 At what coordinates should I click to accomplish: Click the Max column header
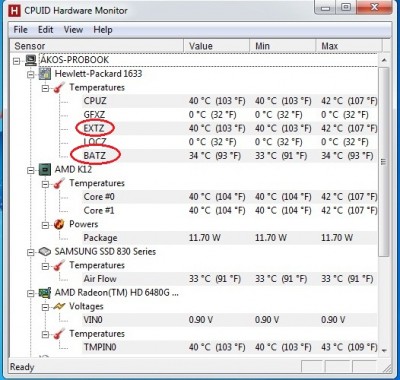[348, 46]
